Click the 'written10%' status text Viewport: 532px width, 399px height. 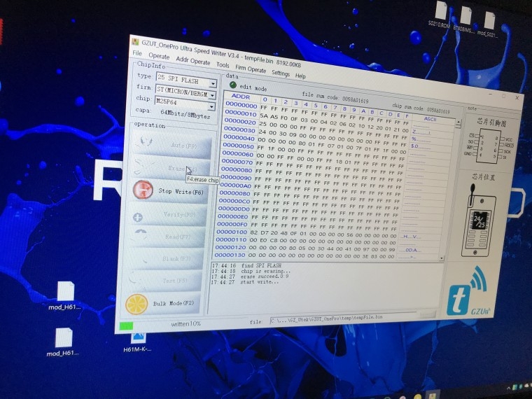[x=185, y=324]
